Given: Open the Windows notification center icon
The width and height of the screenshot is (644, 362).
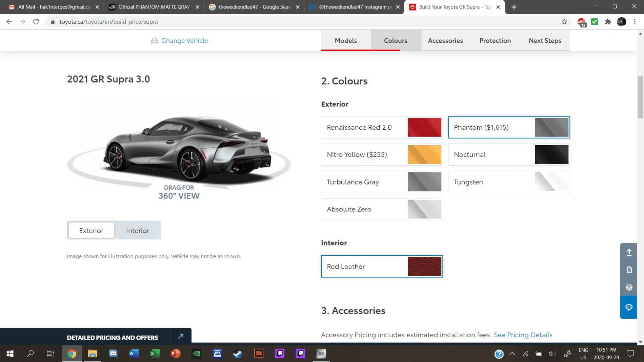Looking at the screenshot, I should point(630,354).
